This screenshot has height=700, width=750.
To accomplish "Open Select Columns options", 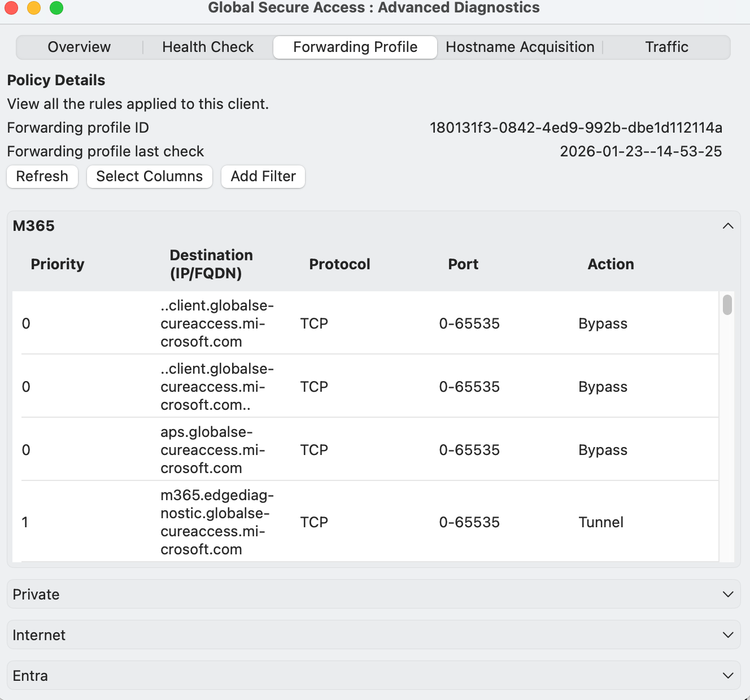I will [150, 176].
